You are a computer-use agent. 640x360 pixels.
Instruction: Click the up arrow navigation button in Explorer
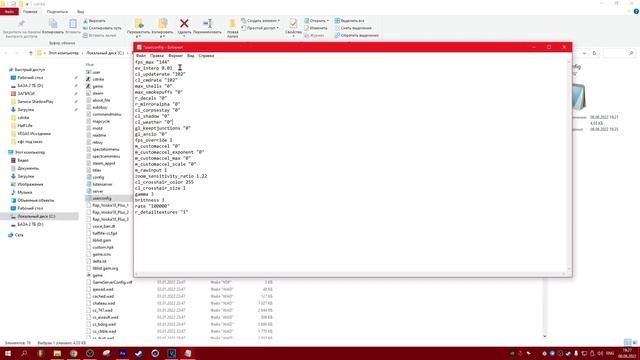pos(31,53)
